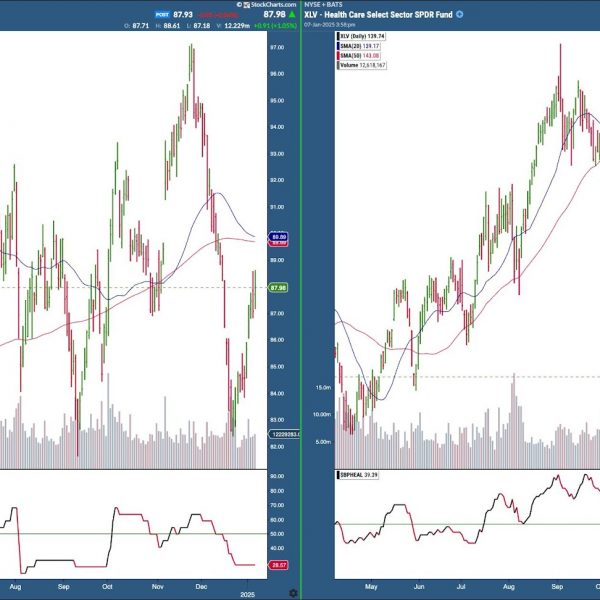
Task: Select the Volume 12,618,167 legend entry
Action: [362, 65]
